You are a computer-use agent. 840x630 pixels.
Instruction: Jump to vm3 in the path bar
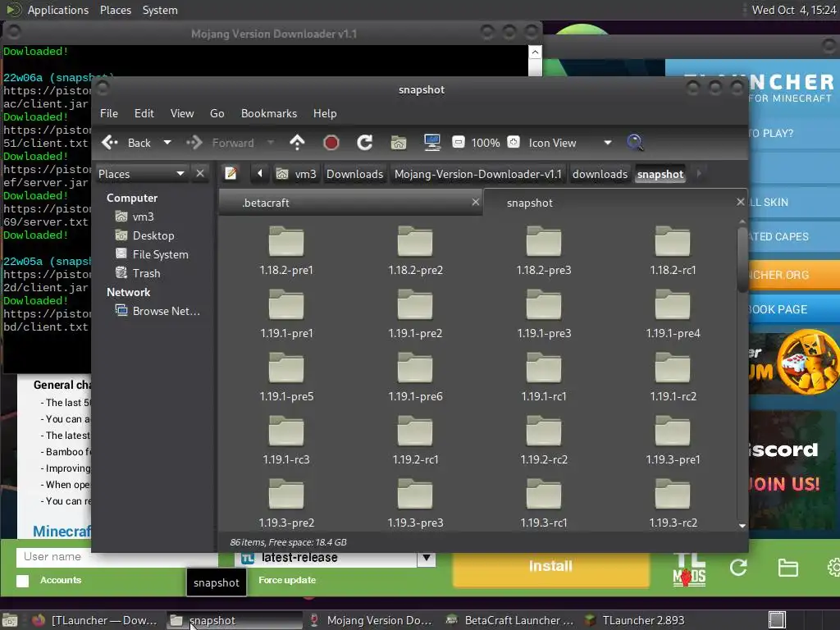pos(296,174)
